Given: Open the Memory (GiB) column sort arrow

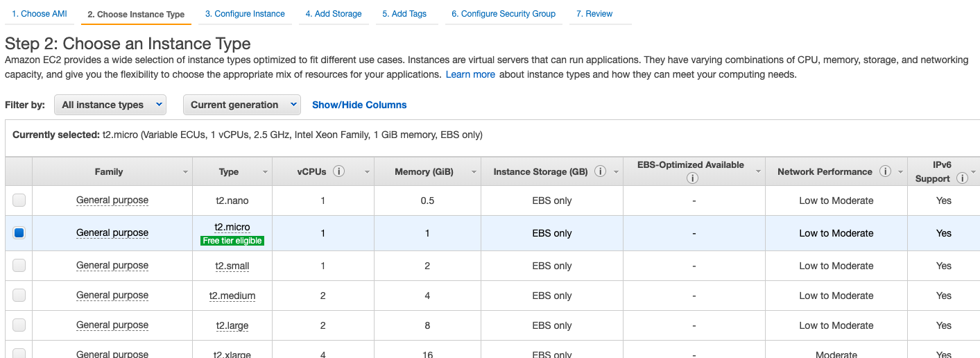Looking at the screenshot, I should click(x=474, y=172).
